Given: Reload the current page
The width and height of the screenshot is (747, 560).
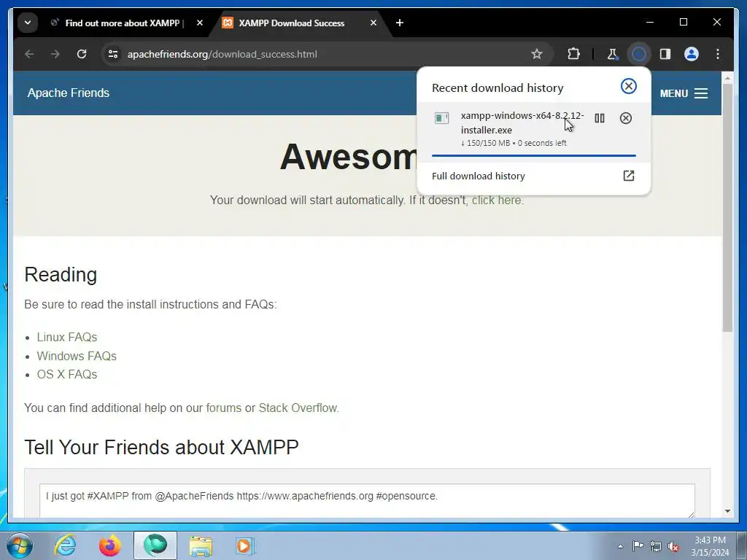Looking at the screenshot, I should pos(82,54).
